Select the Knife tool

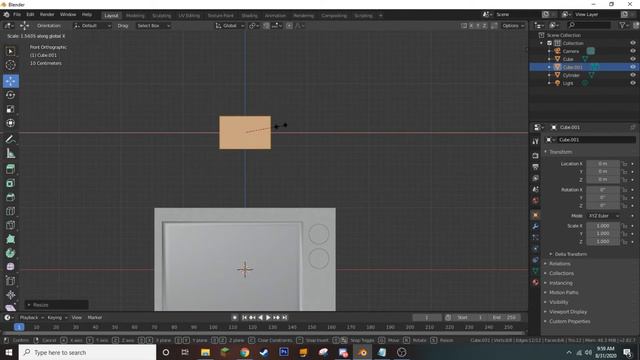[11, 225]
